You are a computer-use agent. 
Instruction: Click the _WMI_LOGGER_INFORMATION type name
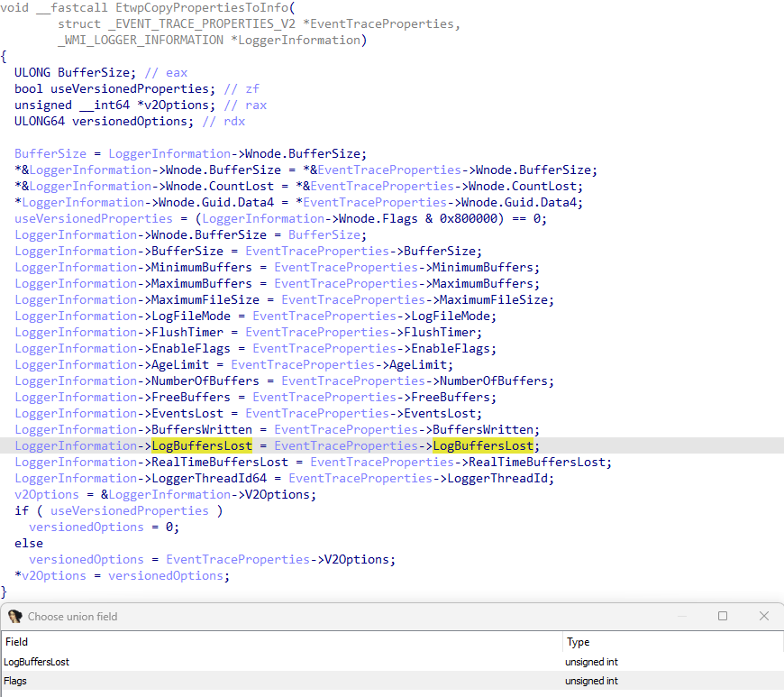(x=141, y=40)
